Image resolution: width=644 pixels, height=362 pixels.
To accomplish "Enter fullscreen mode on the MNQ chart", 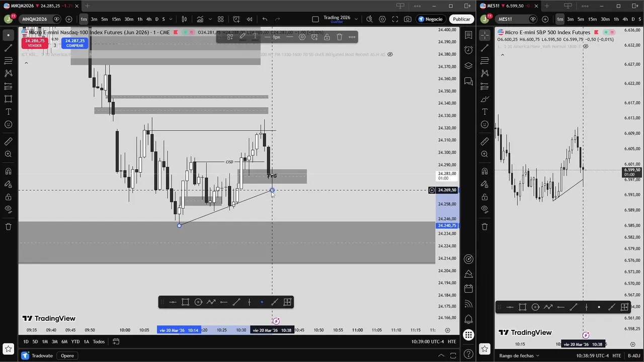I will click(x=395, y=19).
